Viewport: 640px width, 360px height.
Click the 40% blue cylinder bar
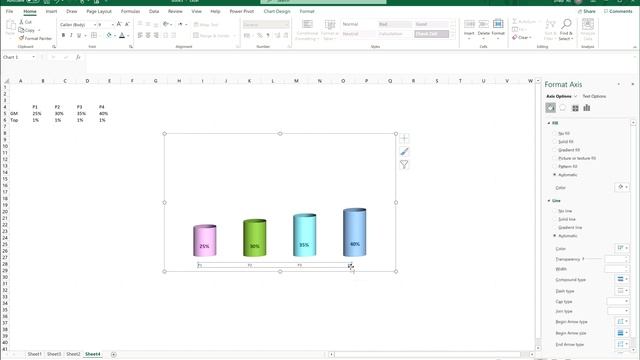click(x=354, y=232)
